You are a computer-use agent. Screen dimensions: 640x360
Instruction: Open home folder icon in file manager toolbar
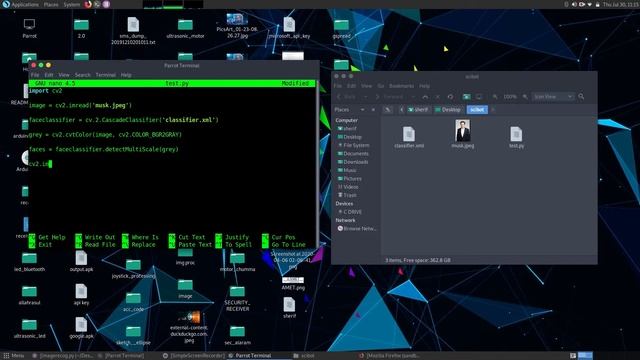point(466,97)
